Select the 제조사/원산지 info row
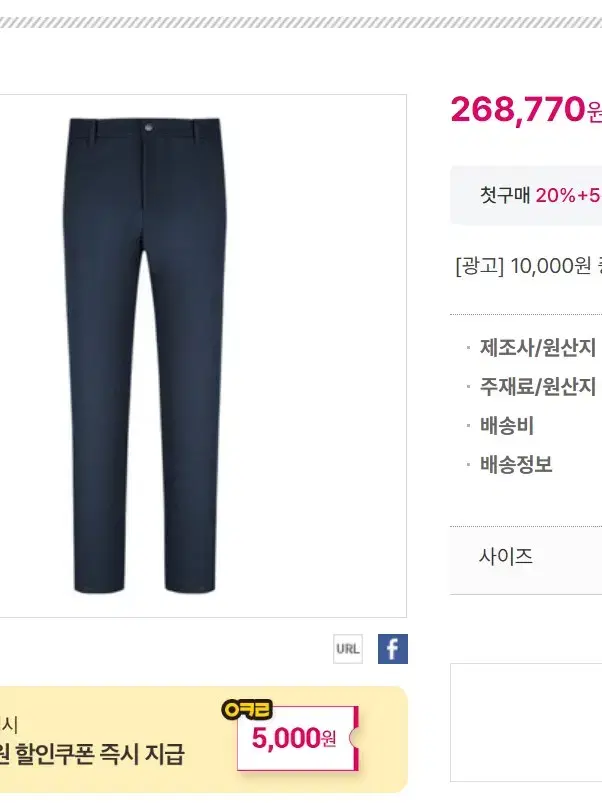Viewport: 602px width, 803px height. [x=534, y=348]
